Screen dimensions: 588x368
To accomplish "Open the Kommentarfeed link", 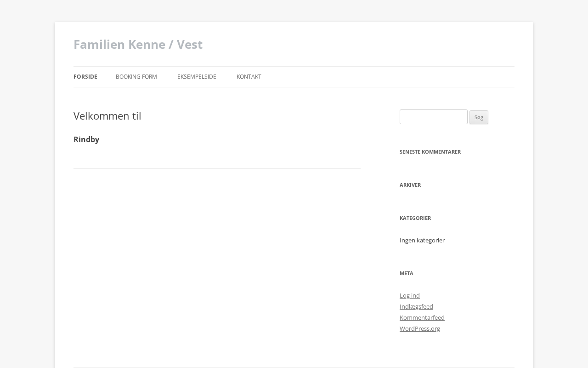I will (x=422, y=317).
